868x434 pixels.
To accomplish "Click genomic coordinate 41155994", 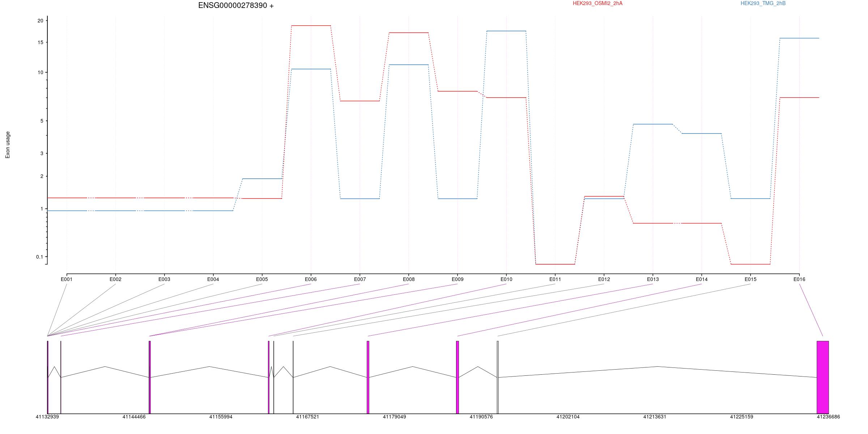I will click(221, 417).
